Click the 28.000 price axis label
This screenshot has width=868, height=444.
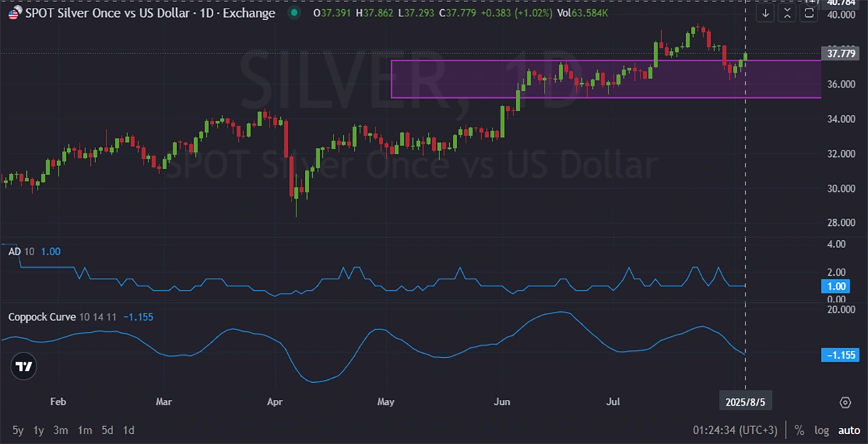click(x=841, y=222)
